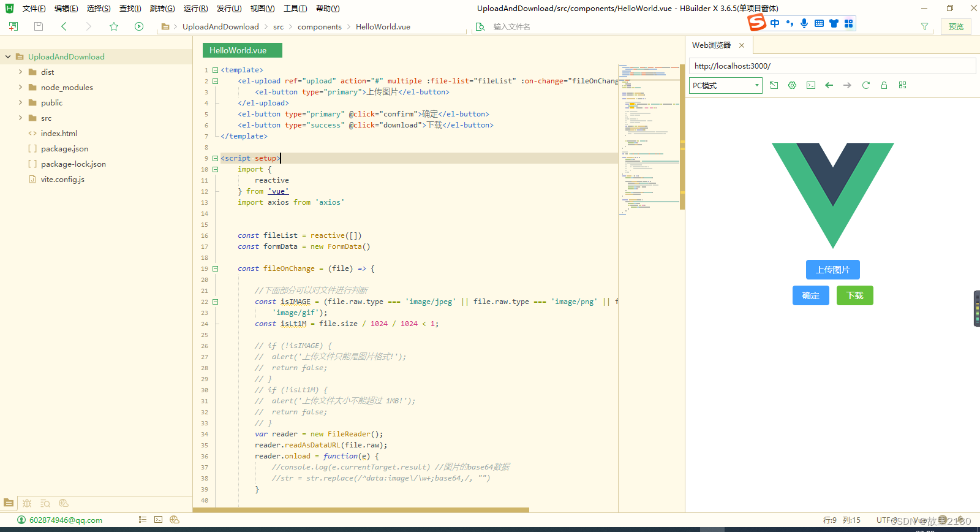The image size is (980, 532).
Task: Open vite.config.js in project tree
Action: tap(62, 179)
